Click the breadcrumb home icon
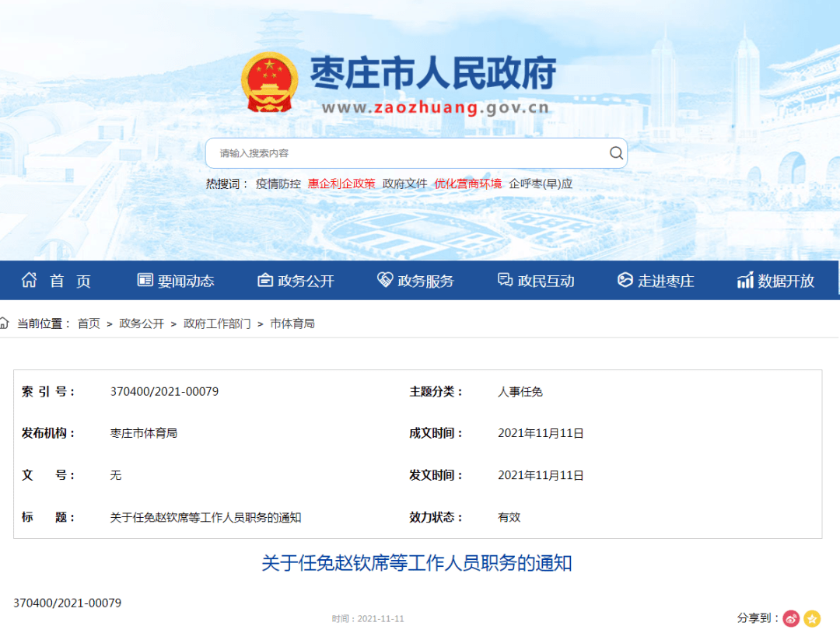Image resolution: width=840 pixels, height=633 pixels. pos(6,322)
